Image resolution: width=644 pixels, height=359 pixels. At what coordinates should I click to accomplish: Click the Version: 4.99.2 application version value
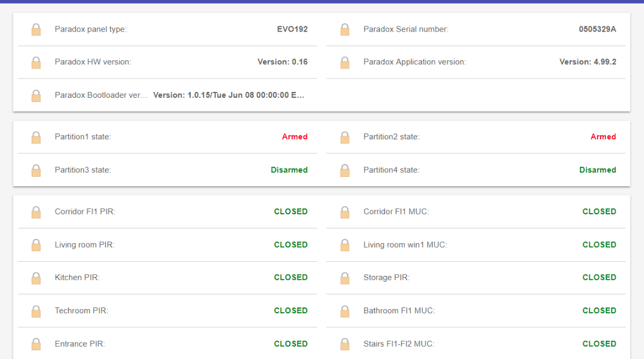tap(587, 62)
